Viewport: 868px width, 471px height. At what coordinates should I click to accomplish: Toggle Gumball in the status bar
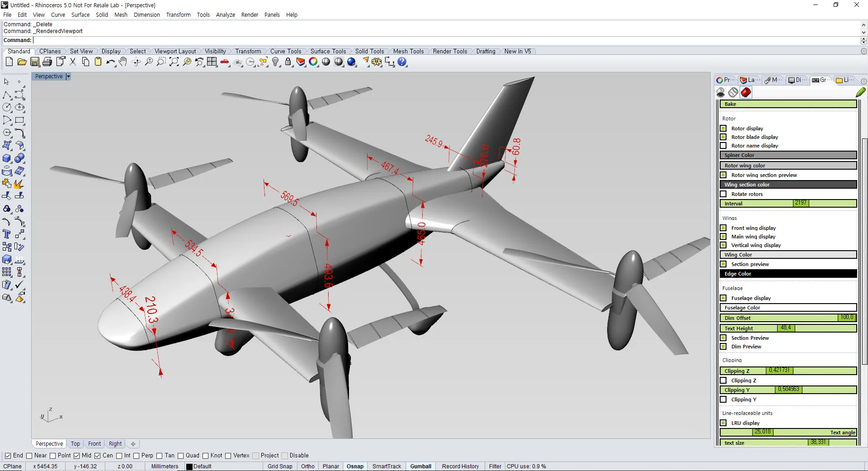coord(420,466)
